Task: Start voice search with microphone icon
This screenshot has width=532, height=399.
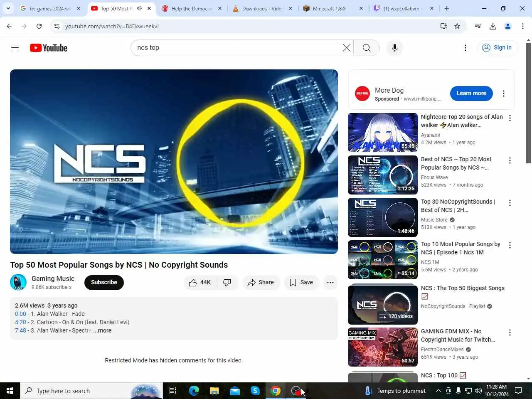Action: (394, 48)
